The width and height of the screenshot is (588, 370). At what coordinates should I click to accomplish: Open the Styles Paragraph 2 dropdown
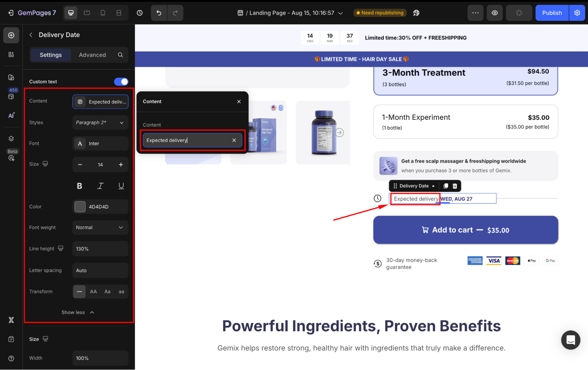pyautogui.click(x=100, y=123)
